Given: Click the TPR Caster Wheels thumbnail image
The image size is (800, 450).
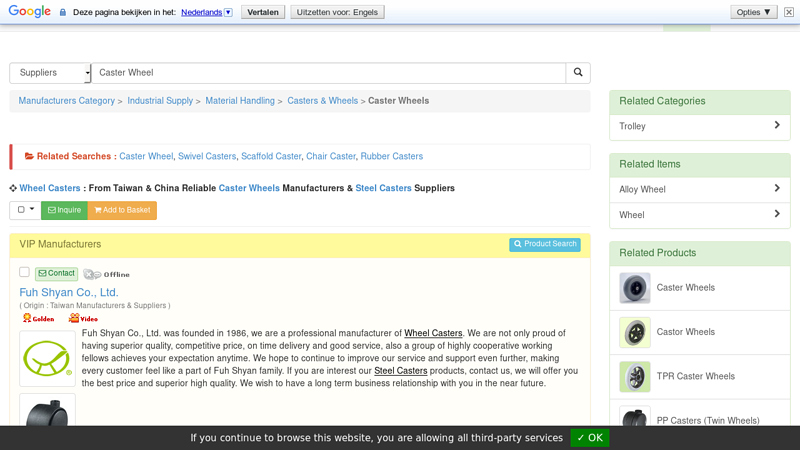Looking at the screenshot, I should tap(635, 377).
